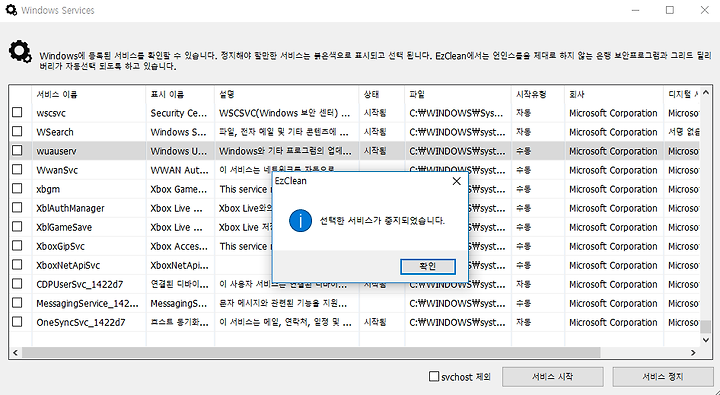The height and width of the screenshot is (395, 720).
Task: Check the WSearch service checkbox
Action: point(17,131)
